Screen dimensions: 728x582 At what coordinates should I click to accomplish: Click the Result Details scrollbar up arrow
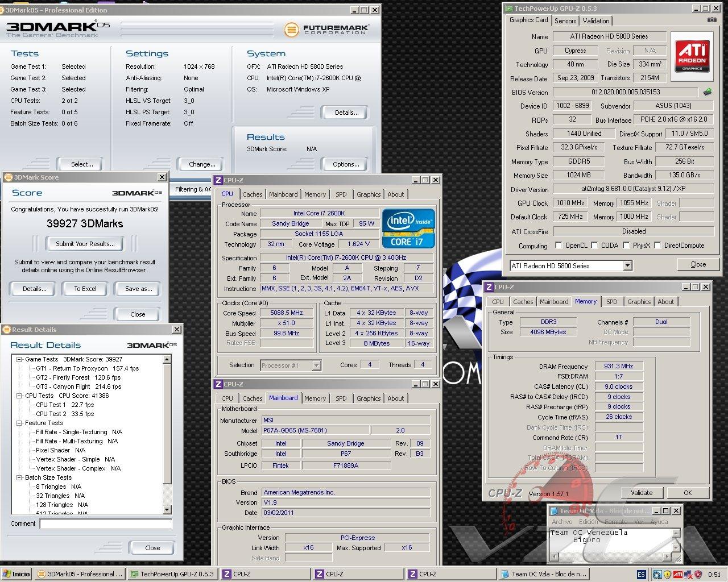click(x=167, y=359)
